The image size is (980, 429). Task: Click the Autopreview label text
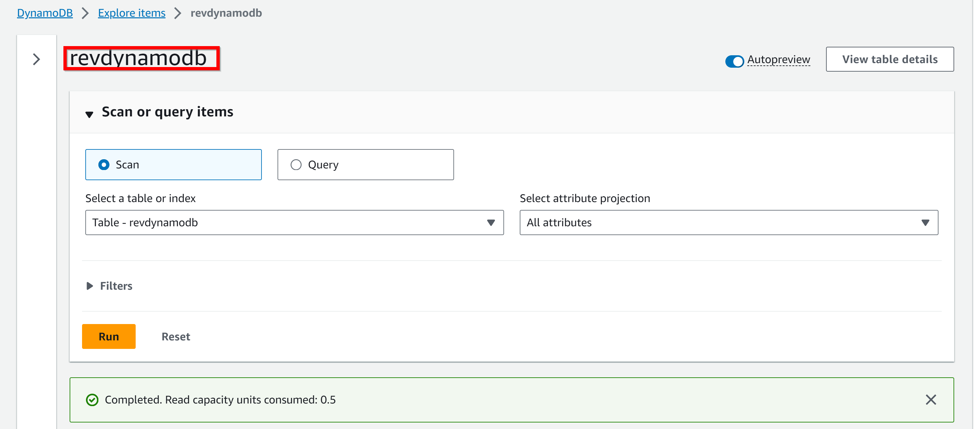click(779, 60)
